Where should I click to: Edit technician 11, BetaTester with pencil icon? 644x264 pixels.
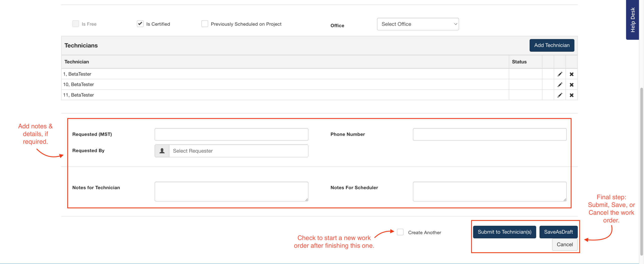[560, 95]
